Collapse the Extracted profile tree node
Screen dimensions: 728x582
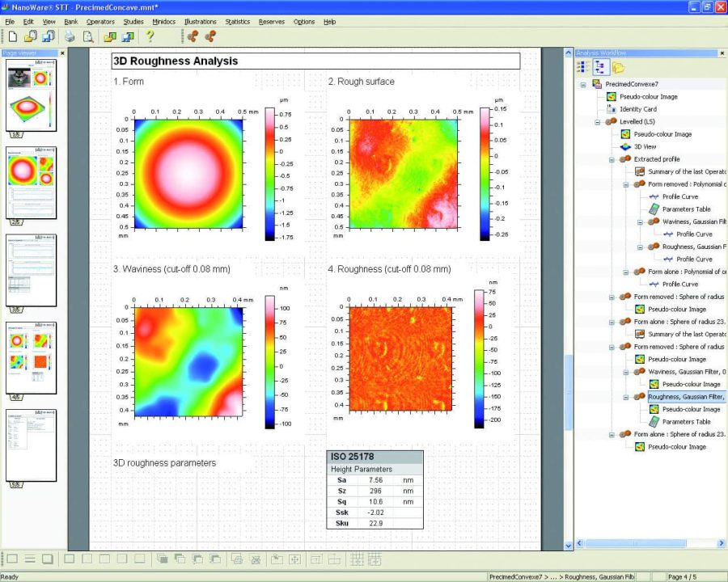[612, 159]
